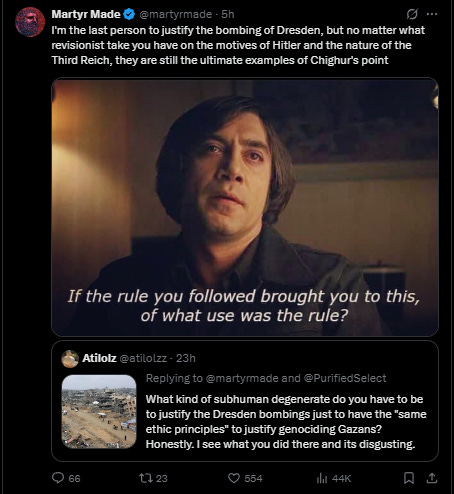Open the quoted tweet about Dresden bombings
Viewport: 454px width, 494px height.
coord(245,401)
